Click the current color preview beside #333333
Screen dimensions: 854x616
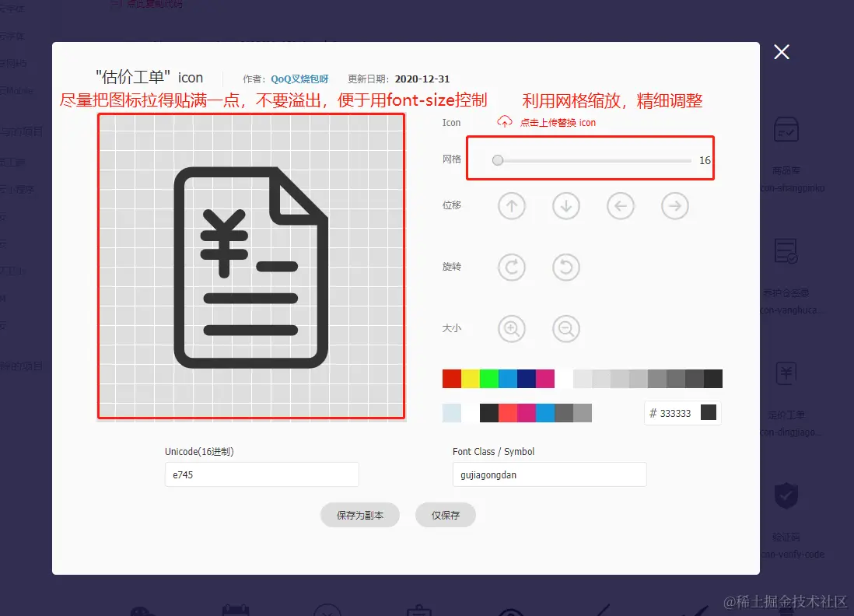[x=708, y=412]
